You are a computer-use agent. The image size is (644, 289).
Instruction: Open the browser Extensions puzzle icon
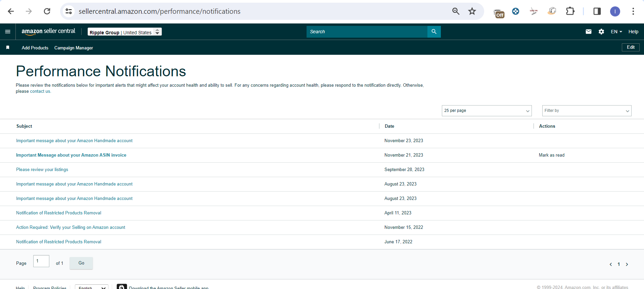click(x=570, y=11)
